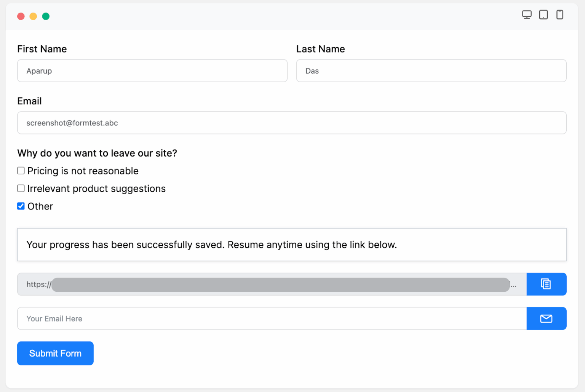Check 'Irrelevant product suggestions'
The width and height of the screenshot is (585, 392).
(21, 188)
